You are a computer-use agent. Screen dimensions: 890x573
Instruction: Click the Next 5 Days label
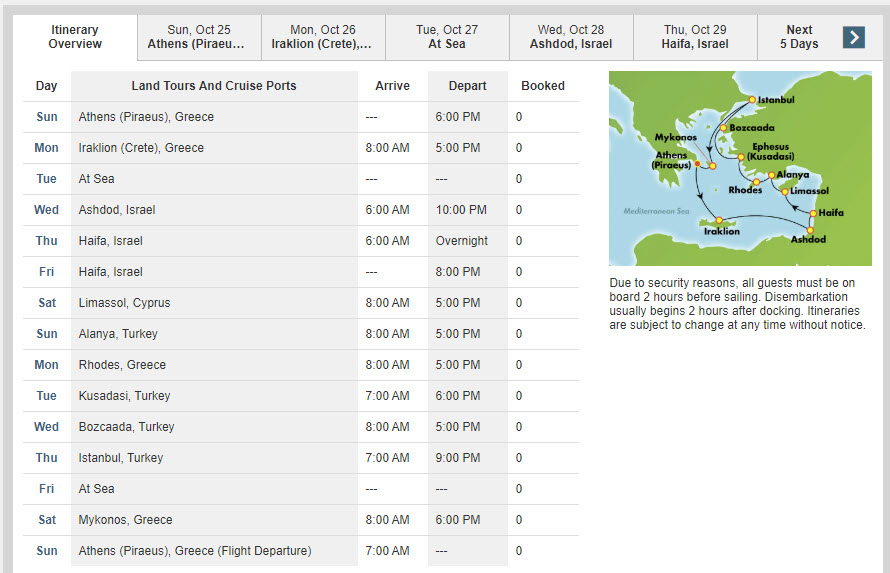click(799, 37)
